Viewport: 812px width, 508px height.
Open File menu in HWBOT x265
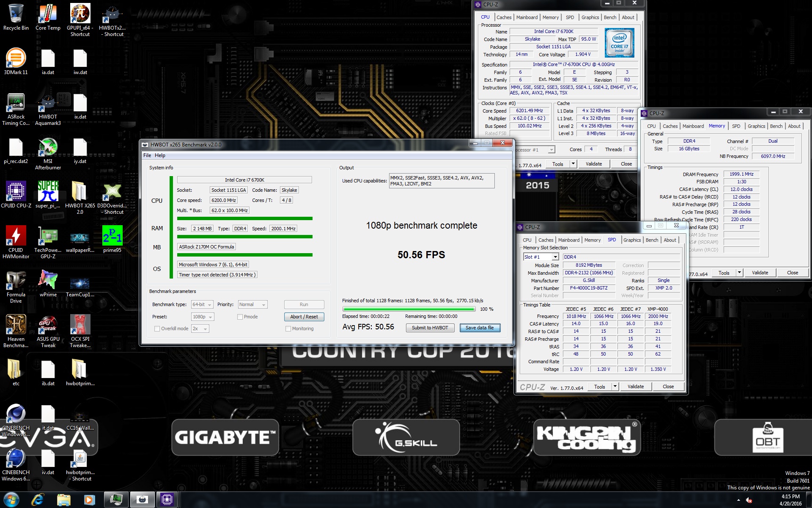click(x=147, y=155)
